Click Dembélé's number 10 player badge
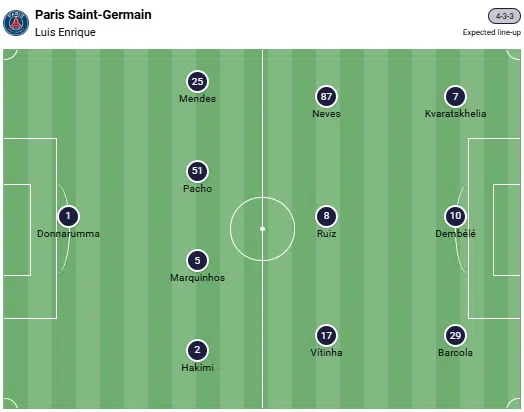This screenshot has height=412, width=524. click(455, 216)
